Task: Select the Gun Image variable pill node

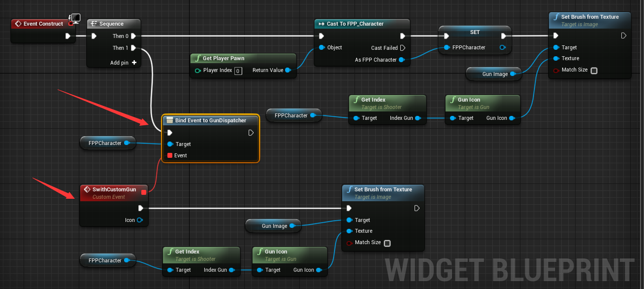Action: point(493,74)
